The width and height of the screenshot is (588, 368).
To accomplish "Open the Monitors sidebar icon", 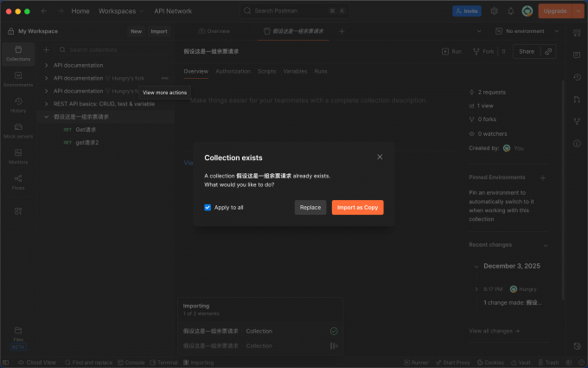I will click(x=18, y=157).
